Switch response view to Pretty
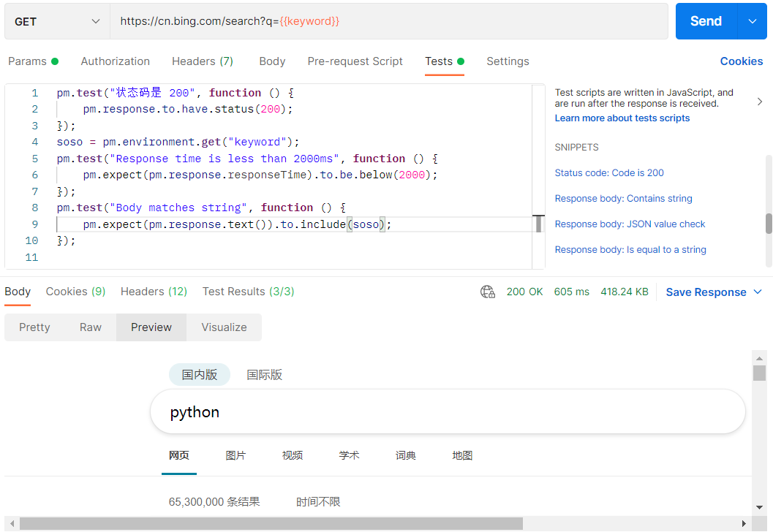Screen dimensions: 773x532 [x=34, y=327]
